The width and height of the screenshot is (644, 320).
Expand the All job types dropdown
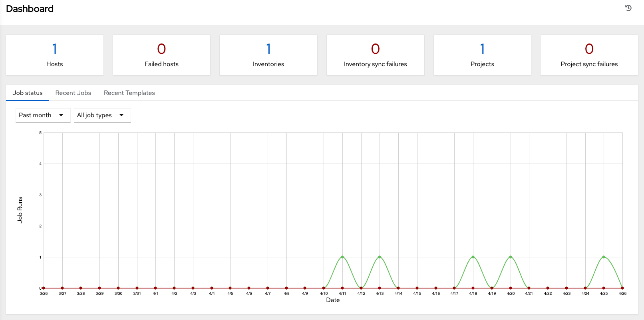(102, 115)
